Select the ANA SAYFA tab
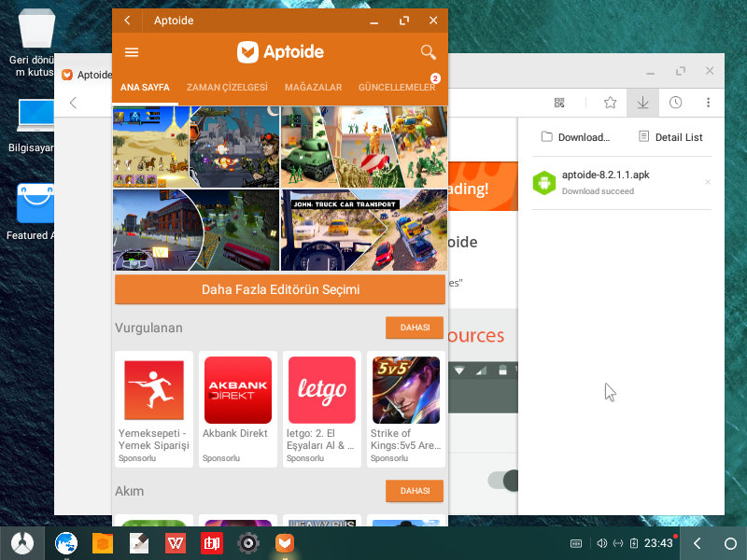This screenshot has height=560, width=747. click(145, 88)
